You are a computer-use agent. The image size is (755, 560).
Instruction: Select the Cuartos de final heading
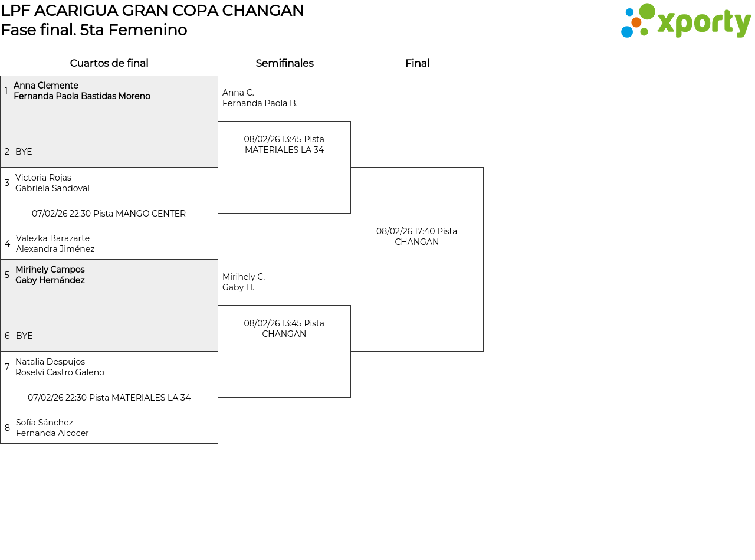[x=109, y=63]
